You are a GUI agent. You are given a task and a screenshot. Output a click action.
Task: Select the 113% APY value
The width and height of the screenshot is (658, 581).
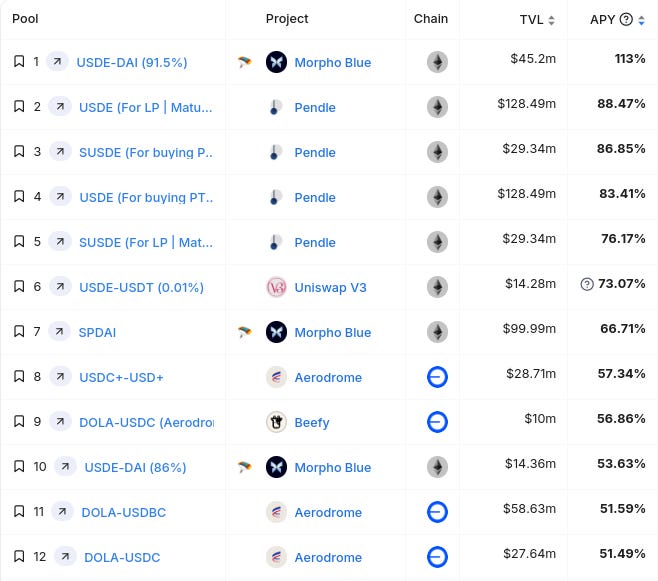(630, 58)
